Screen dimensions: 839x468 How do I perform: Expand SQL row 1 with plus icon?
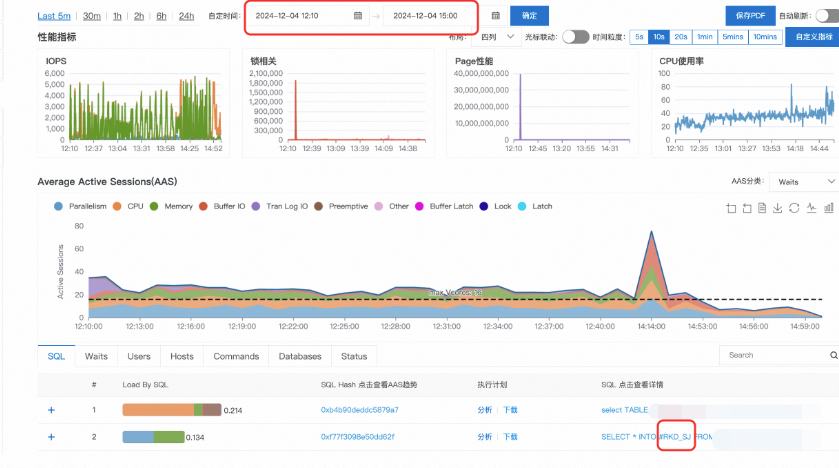[51, 410]
